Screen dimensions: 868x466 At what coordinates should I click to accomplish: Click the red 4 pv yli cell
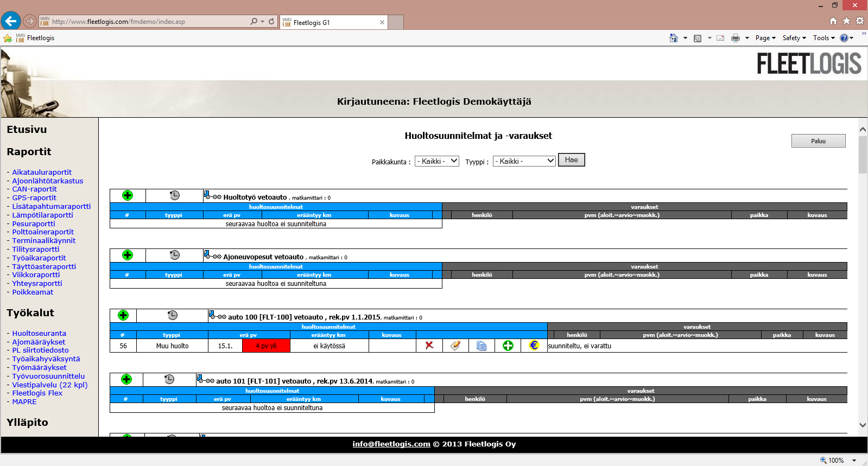pyautogui.click(x=266, y=346)
